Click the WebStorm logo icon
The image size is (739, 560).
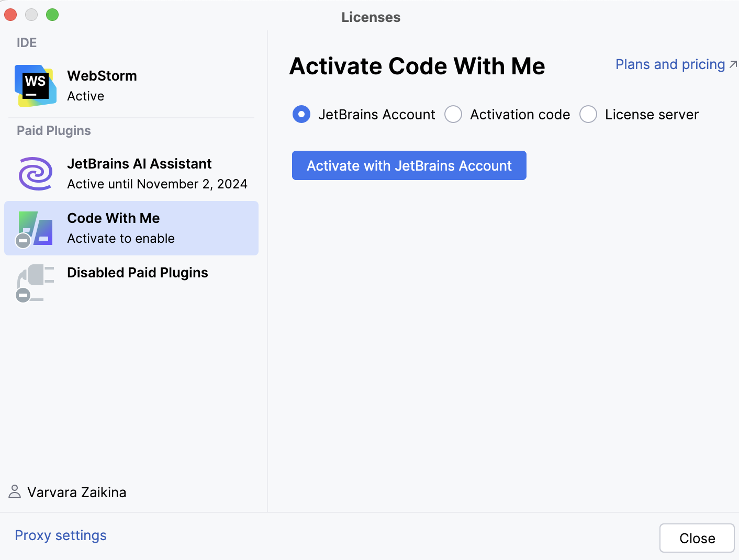point(35,85)
